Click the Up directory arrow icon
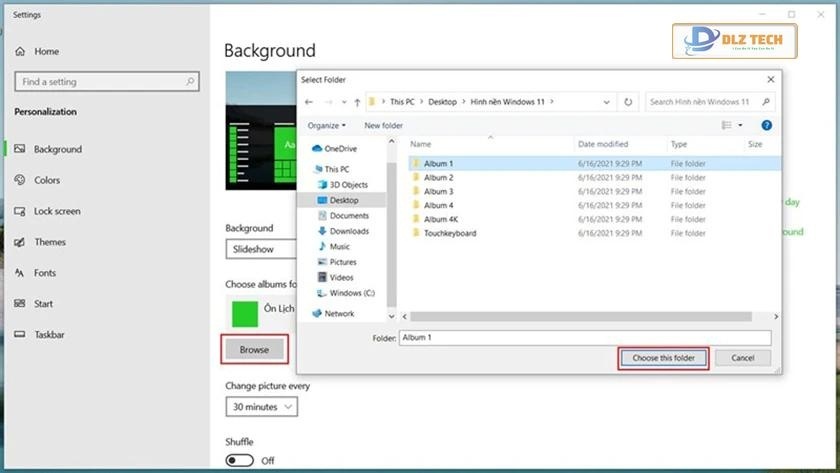 [x=357, y=102]
